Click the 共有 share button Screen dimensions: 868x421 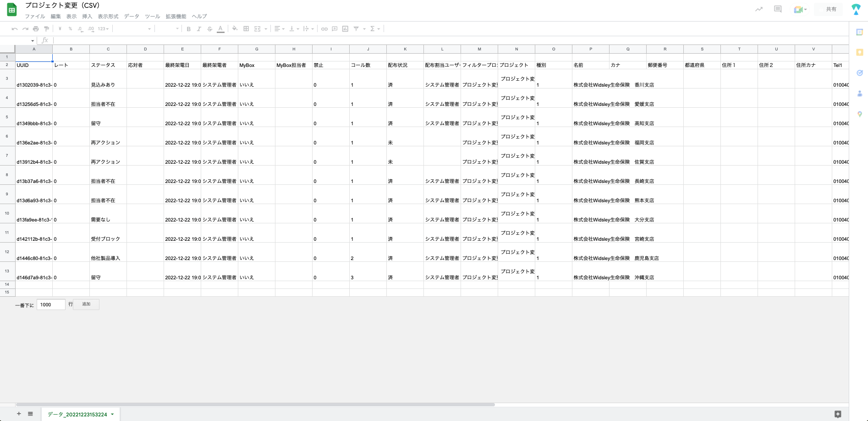831,9
